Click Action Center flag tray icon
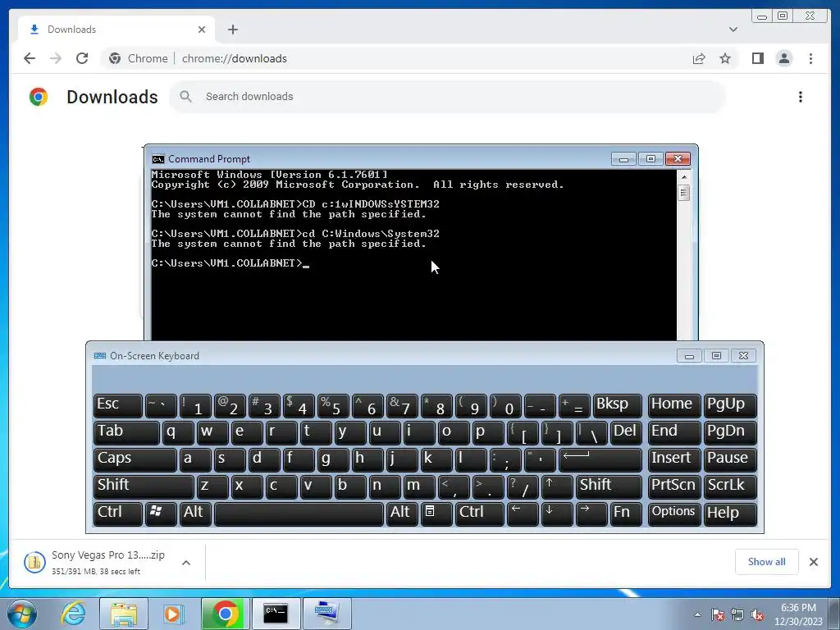Screen dimensions: 840x630 click(x=718, y=614)
